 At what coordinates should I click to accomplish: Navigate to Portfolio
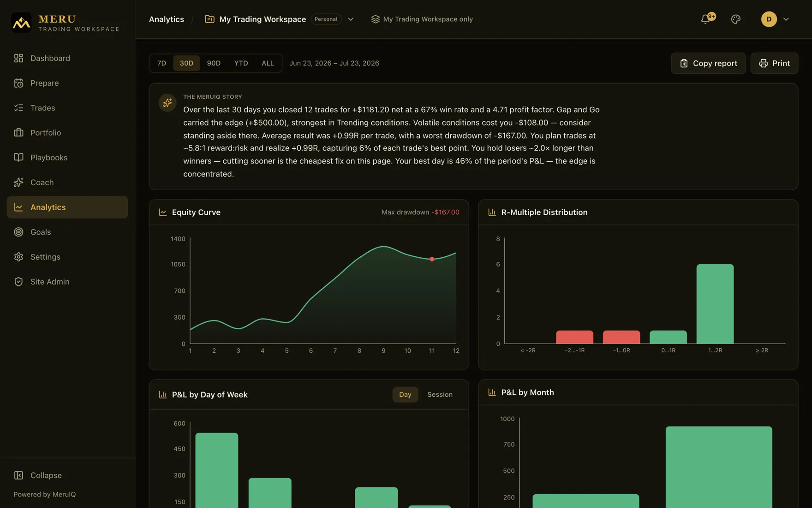(67, 133)
